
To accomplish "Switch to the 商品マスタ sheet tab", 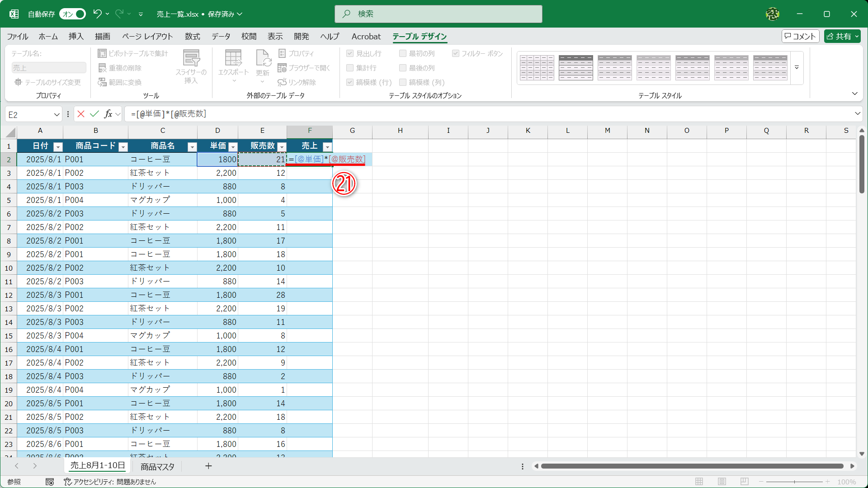I will pos(157,467).
